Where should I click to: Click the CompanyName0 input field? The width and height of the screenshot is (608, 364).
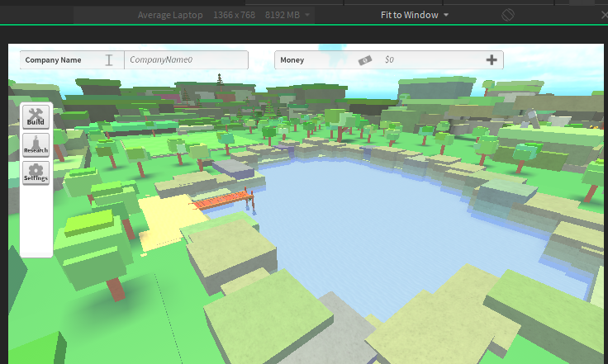tap(186, 59)
